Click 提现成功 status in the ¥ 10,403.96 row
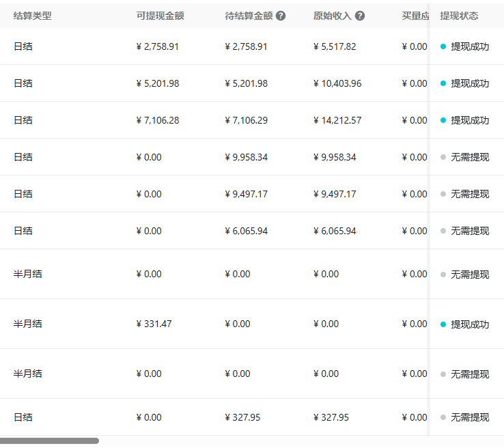The image size is (504, 448). tap(465, 83)
